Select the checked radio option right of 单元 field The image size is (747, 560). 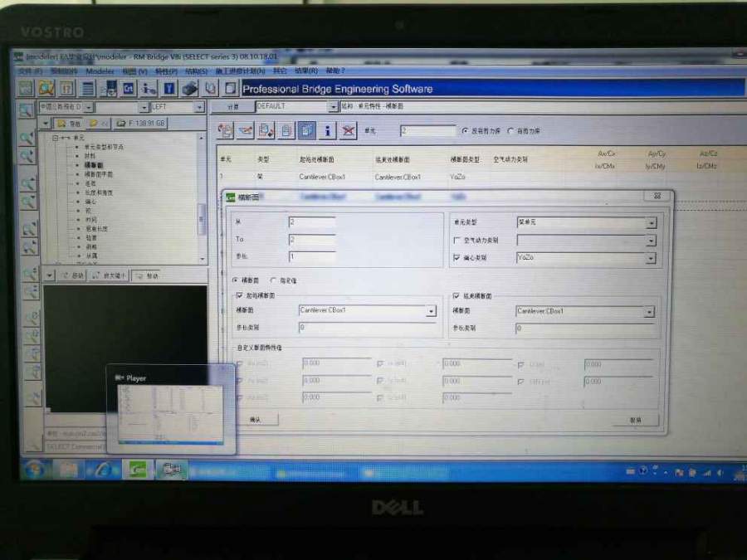tap(465, 130)
